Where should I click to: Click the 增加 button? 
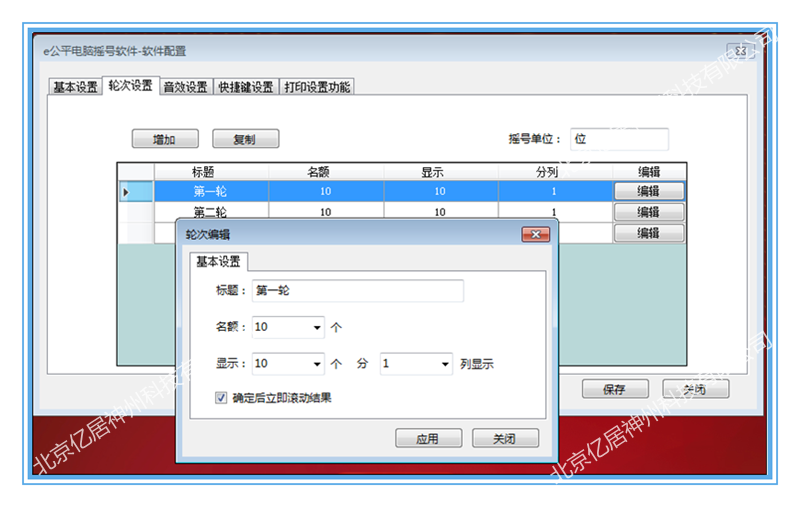click(165, 140)
